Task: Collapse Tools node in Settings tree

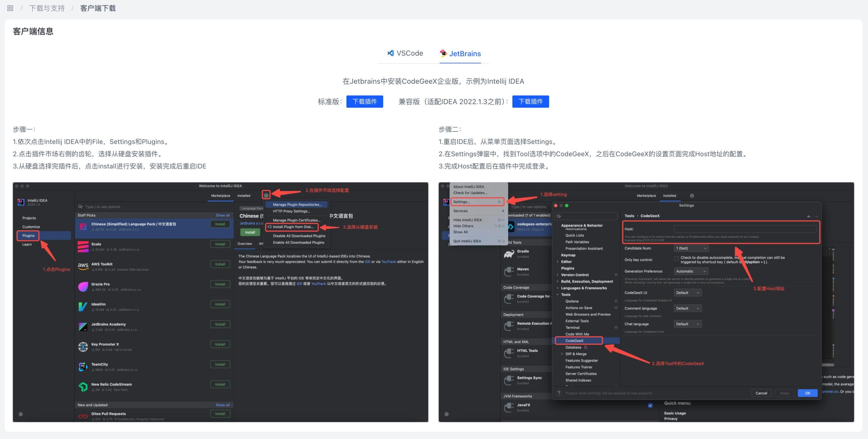Action: point(558,295)
